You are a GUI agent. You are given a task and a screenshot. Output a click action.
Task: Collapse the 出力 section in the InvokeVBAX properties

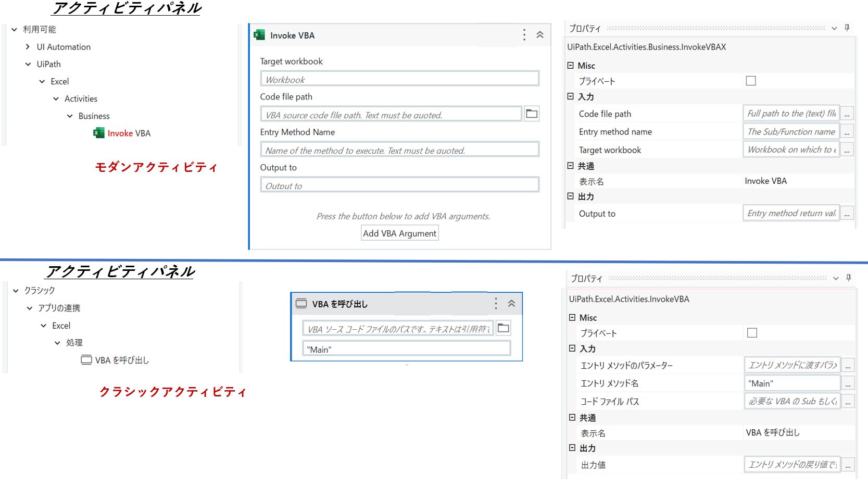click(x=571, y=196)
